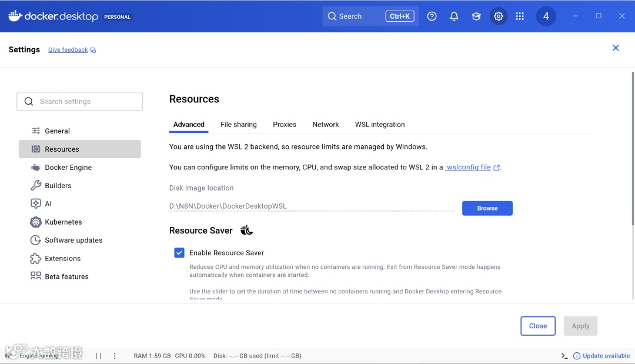Viewport: 635px width, 364px height.
Task: Click the General sliders icon
Action: click(x=36, y=131)
